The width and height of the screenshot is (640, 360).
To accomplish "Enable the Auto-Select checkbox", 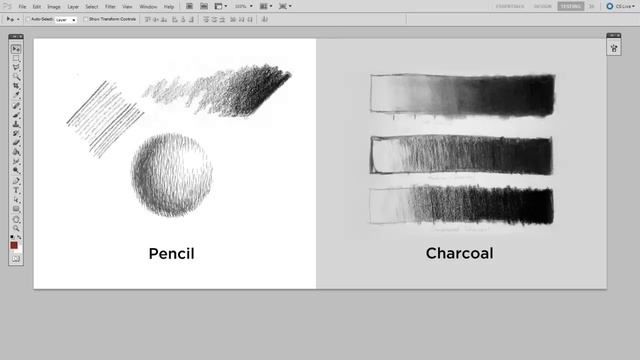I will click(x=28, y=19).
